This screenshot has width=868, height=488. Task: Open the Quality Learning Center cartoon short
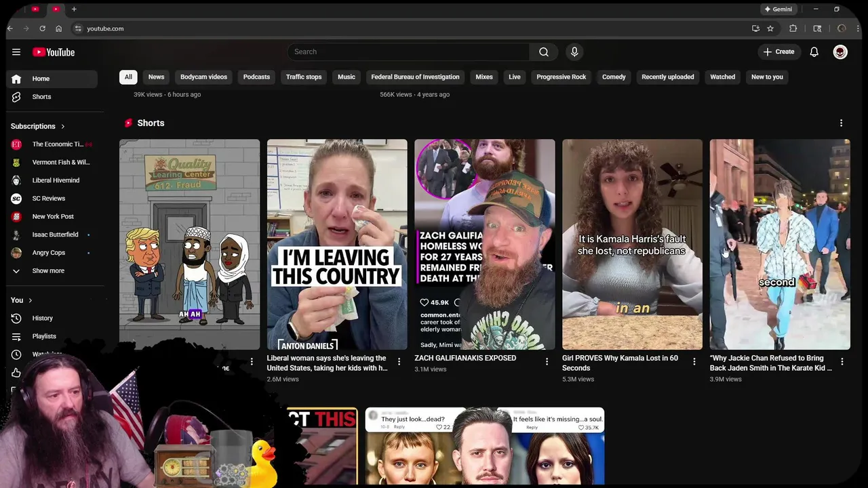[189, 244]
